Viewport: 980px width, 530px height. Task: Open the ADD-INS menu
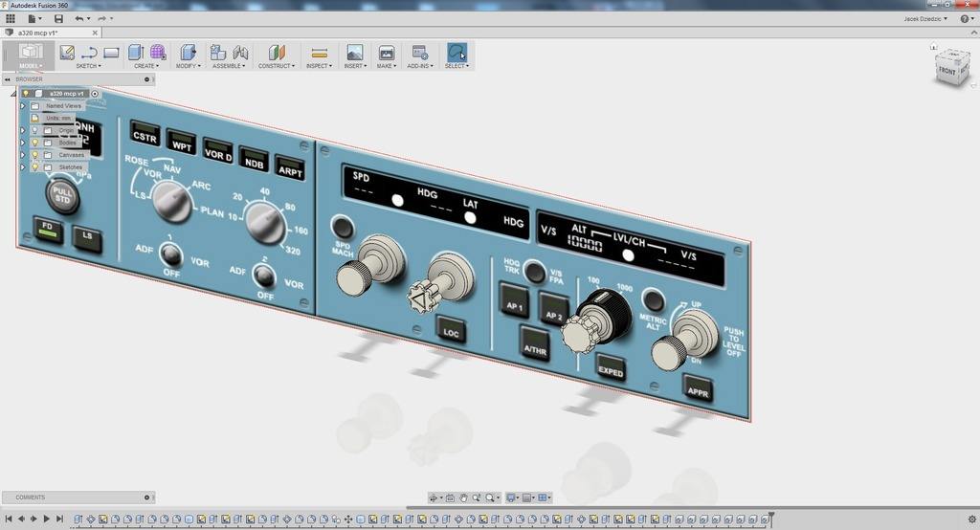coord(420,66)
